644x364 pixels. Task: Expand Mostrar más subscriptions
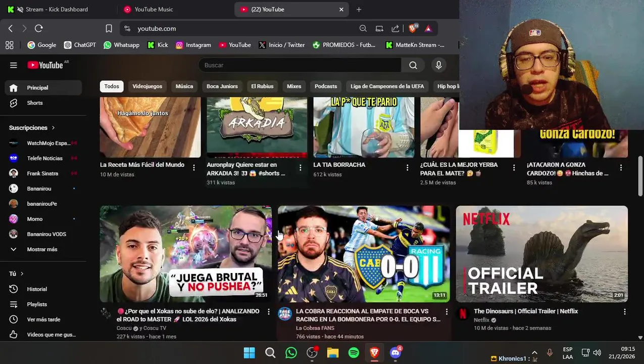43,249
